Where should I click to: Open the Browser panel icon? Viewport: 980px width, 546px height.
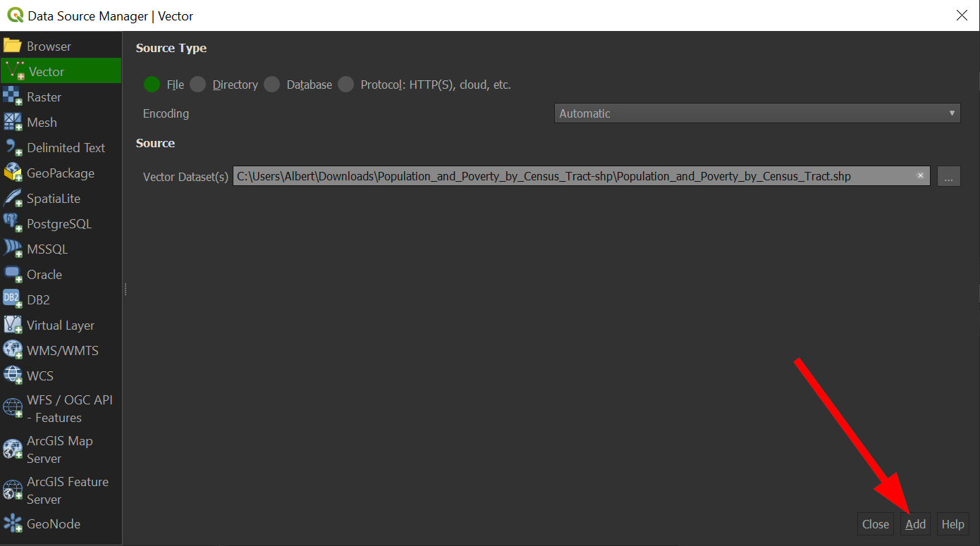(x=13, y=46)
